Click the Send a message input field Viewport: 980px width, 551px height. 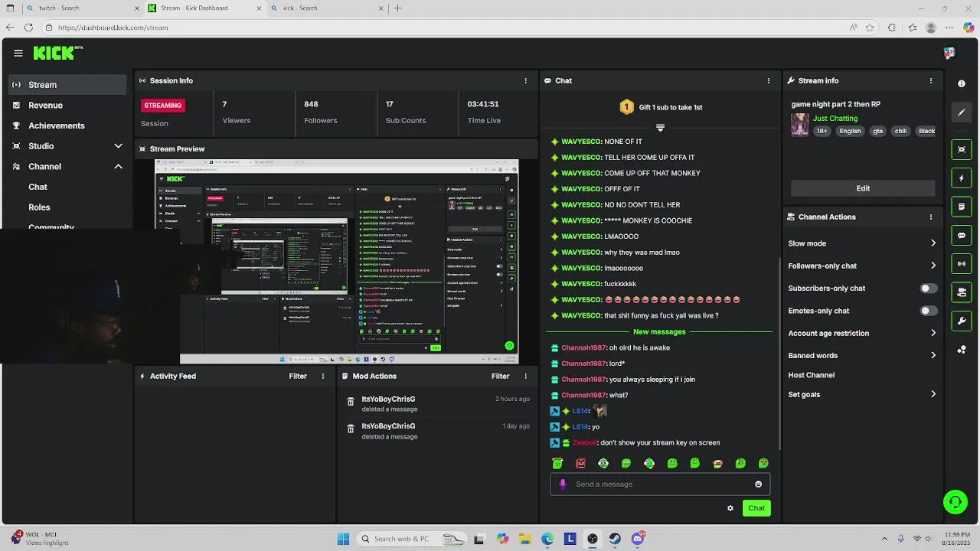coord(660,484)
